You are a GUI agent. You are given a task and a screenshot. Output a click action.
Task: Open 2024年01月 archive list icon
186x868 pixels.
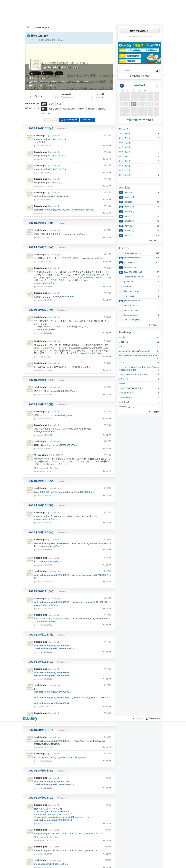pos(121,236)
